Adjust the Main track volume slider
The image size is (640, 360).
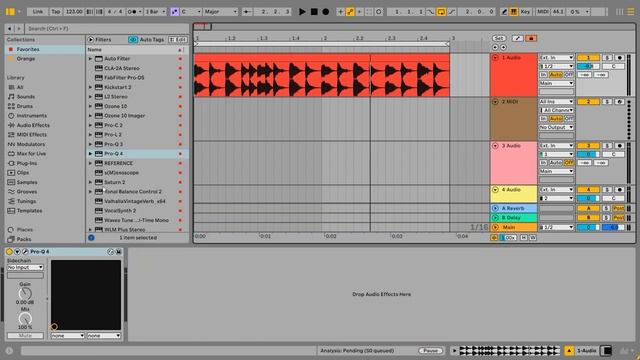click(x=588, y=227)
